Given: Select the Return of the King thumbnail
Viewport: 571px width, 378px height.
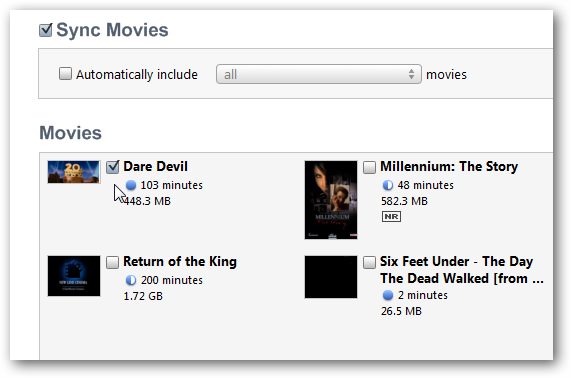Looking at the screenshot, I should 74,276.
